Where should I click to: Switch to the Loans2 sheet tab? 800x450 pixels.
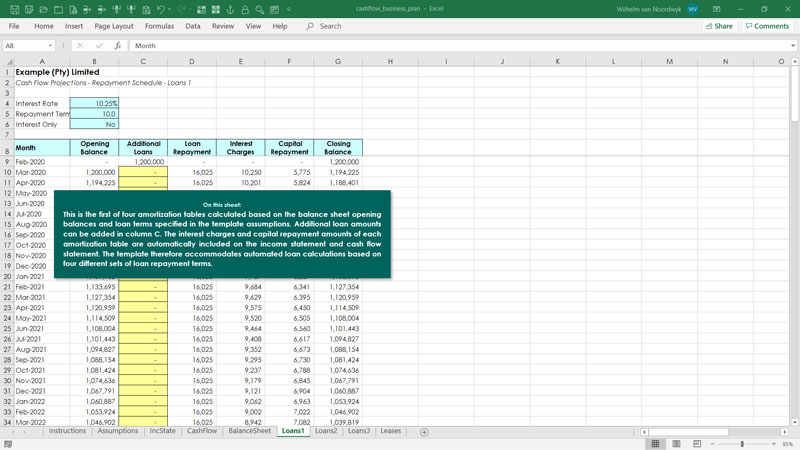pyautogui.click(x=326, y=431)
